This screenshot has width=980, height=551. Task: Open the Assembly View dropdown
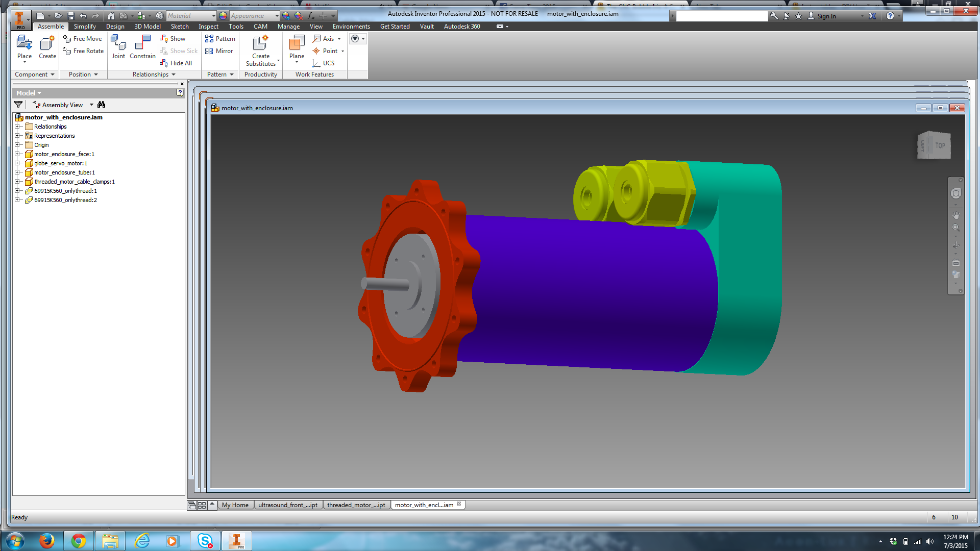tap(91, 105)
